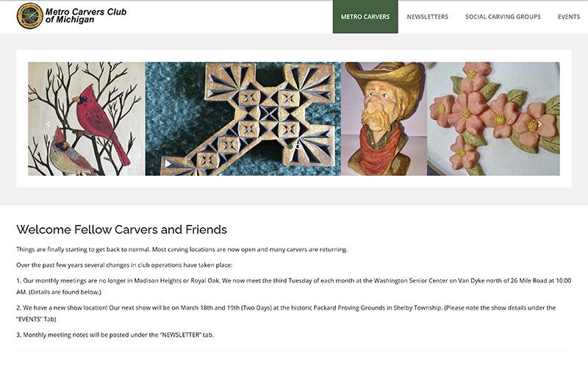Select the chip-carved cross photo

pyautogui.click(x=243, y=118)
